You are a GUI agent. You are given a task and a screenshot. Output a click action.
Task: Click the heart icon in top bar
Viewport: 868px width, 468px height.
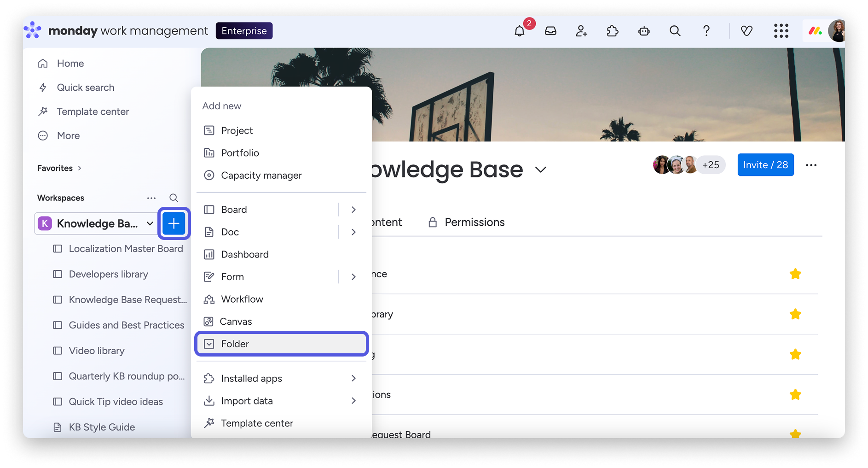[x=746, y=31]
